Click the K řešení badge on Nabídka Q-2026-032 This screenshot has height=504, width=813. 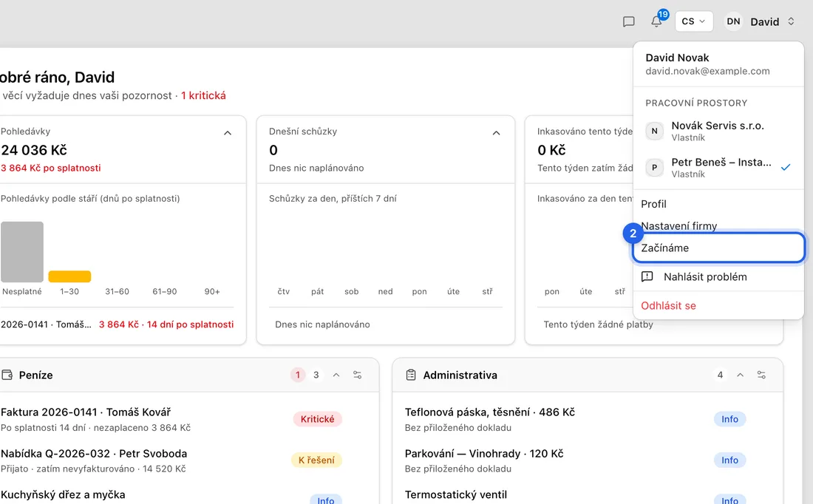click(x=316, y=460)
